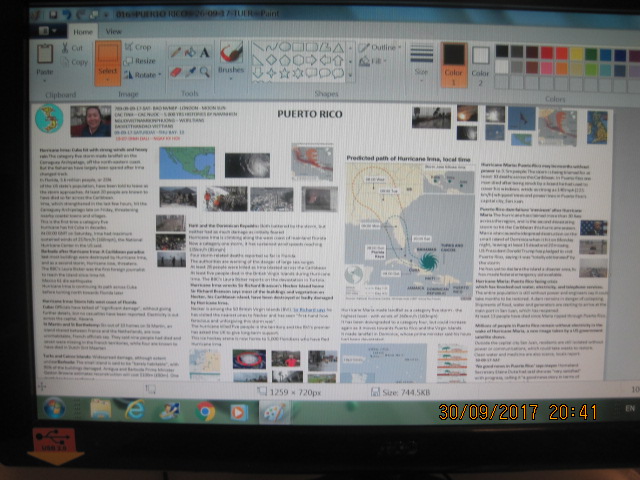Viewport: 640px width, 480px height.
Task: Select the Pencil tool
Action: (x=176, y=53)
